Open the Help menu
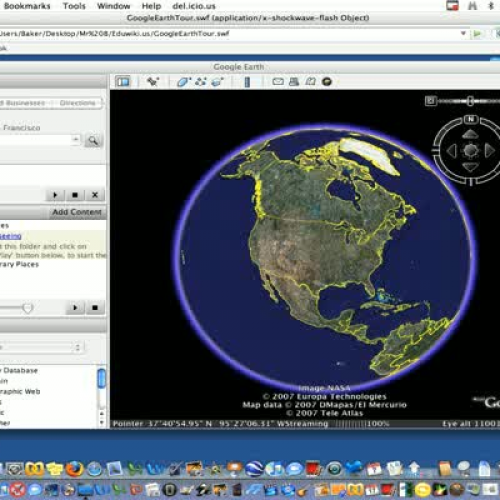The height and width of the screenshot is (500, 500). click(x=151, y=6)
